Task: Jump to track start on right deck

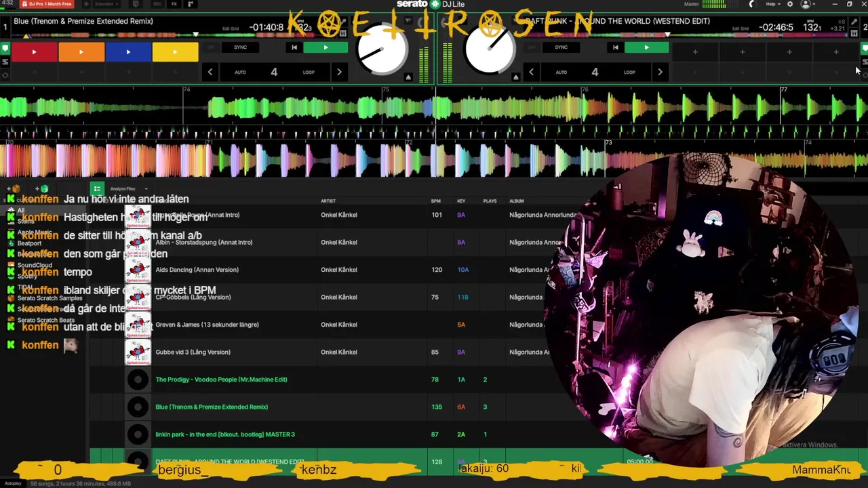Action: point(615,47)
